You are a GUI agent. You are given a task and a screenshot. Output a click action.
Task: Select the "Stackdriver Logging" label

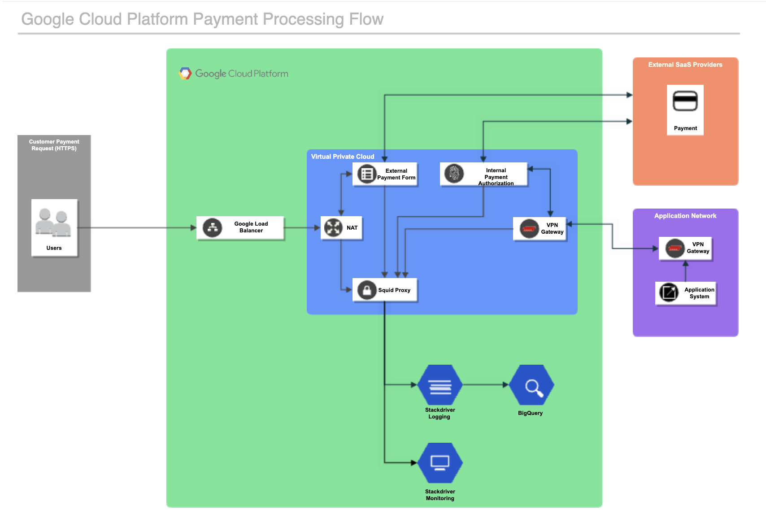(x=440, y=413)
